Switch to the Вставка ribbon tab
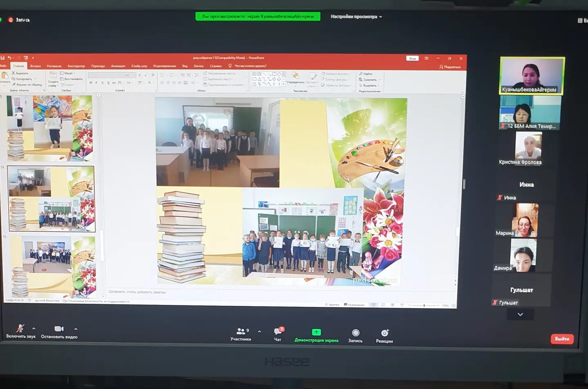Image resolution: width=588 pixels, height=389 pixels. click(36, 66)
